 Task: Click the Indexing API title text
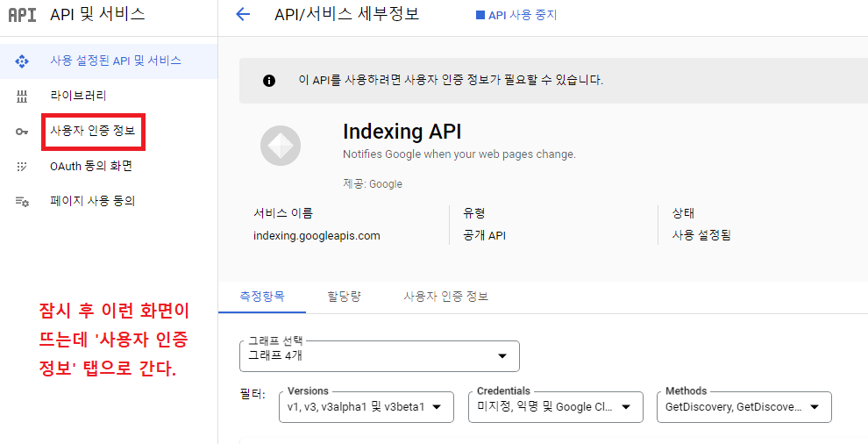(402, 132)
